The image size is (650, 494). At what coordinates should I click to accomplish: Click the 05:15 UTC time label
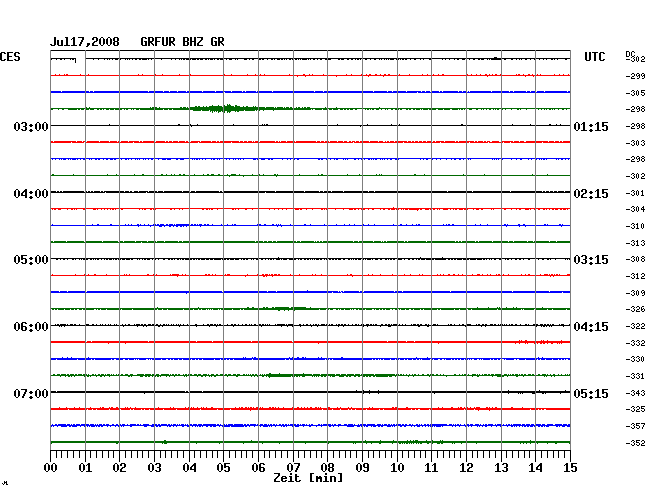(x=591, y=394)
